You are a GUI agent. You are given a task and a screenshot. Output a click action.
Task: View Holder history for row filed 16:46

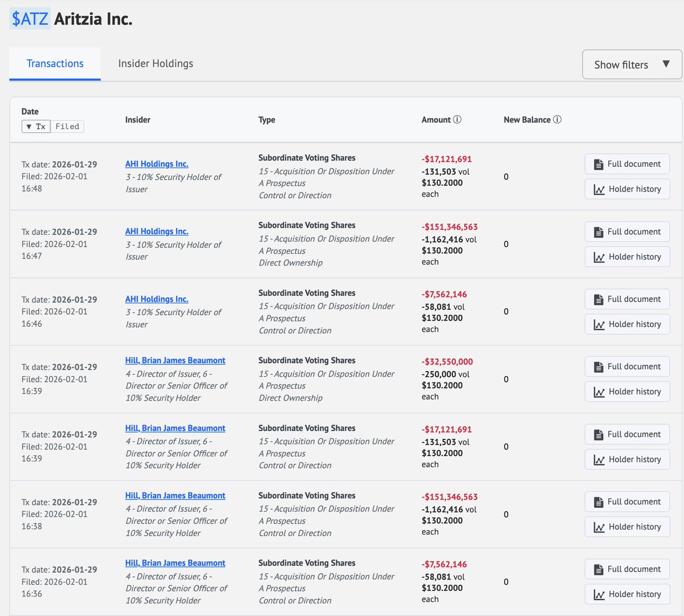click(627, 324)
